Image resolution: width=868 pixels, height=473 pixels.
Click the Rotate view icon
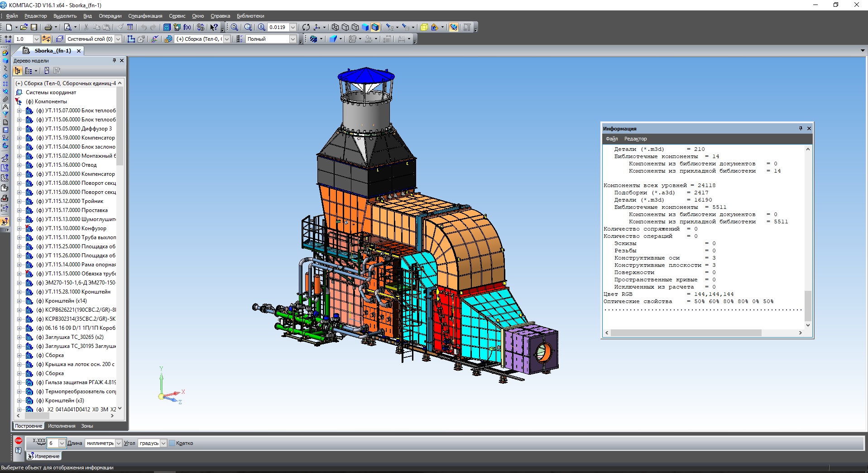[306, 27]
